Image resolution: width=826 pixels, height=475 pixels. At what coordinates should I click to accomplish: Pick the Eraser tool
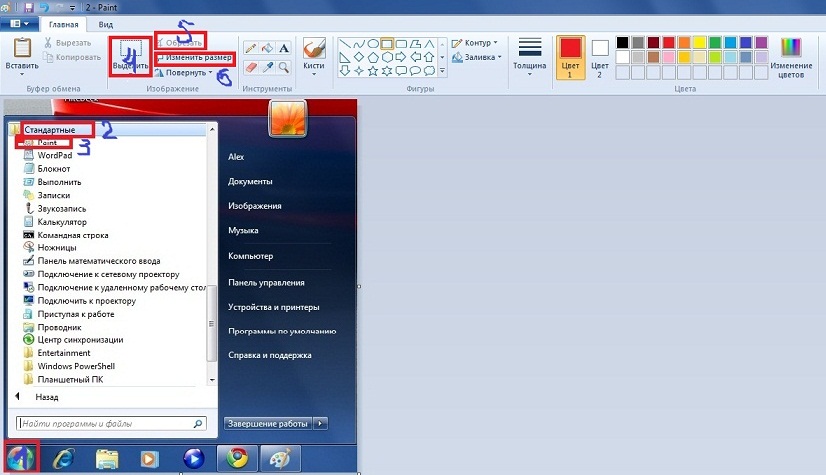[250, 67]
